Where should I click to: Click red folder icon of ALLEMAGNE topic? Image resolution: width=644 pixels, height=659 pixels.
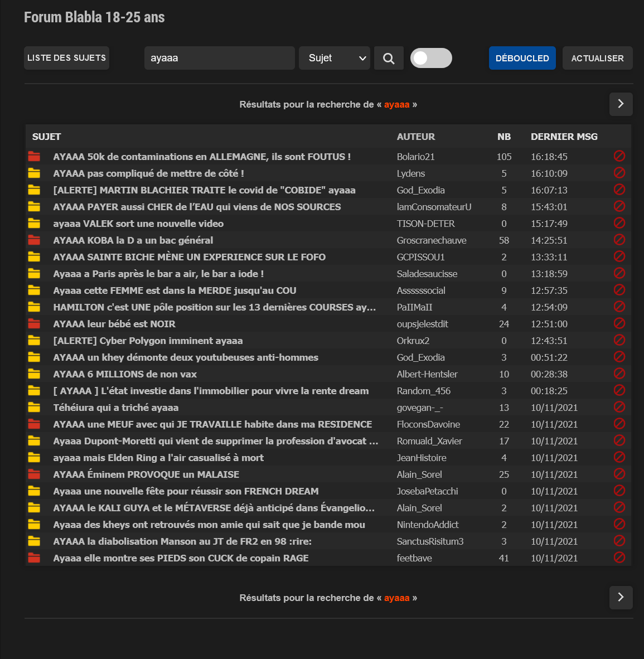coord(34,156)
